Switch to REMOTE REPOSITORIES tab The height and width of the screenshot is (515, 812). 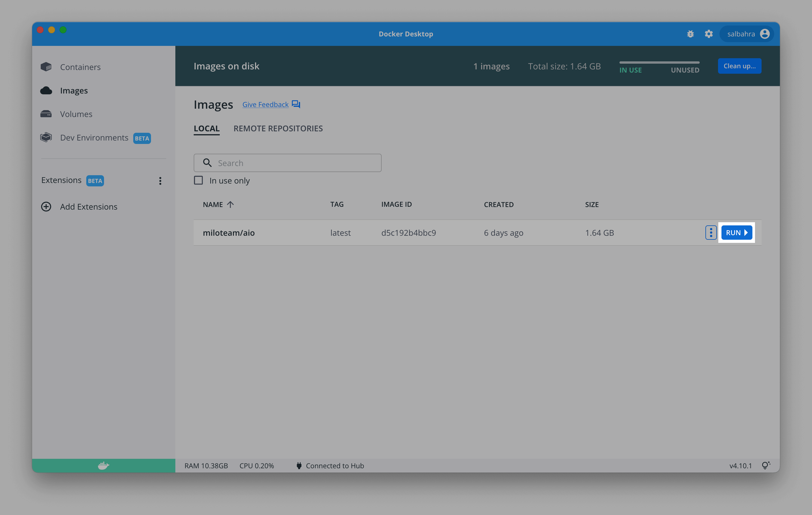pyautogui.click(x=278, y=128)
